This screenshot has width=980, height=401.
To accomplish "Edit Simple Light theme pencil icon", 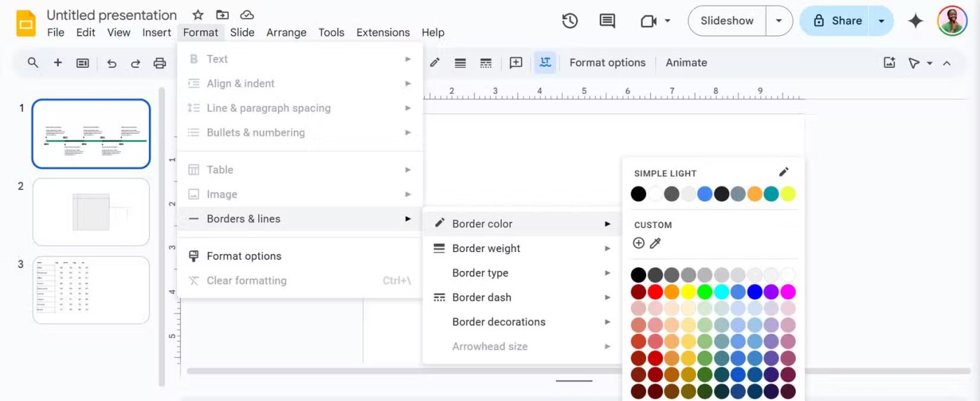I will (x=783, y=172).
